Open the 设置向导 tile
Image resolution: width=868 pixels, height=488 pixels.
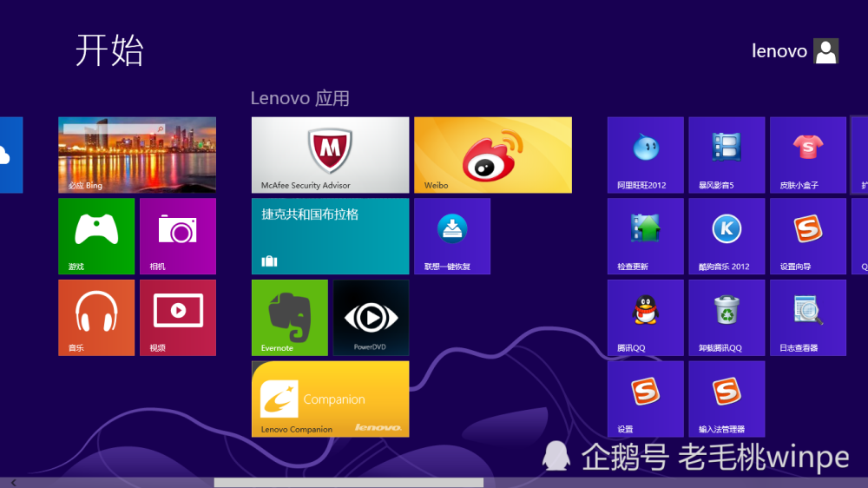[x=808, y=236]
